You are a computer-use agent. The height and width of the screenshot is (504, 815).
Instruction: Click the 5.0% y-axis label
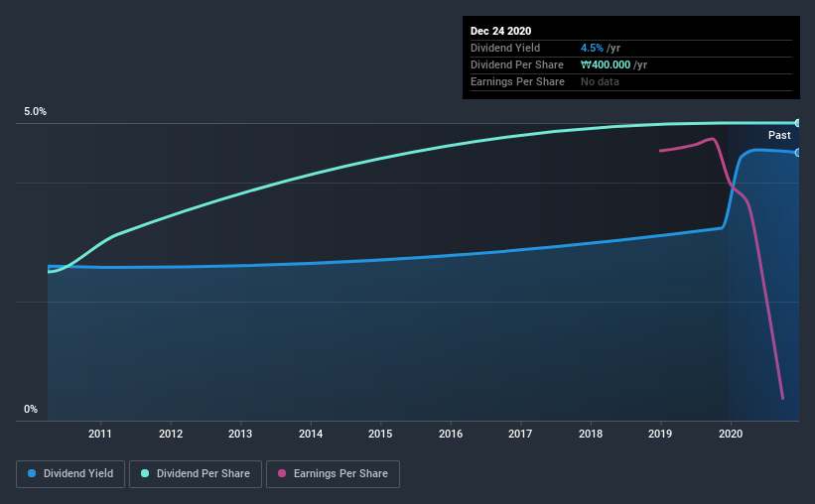point(35,112)
